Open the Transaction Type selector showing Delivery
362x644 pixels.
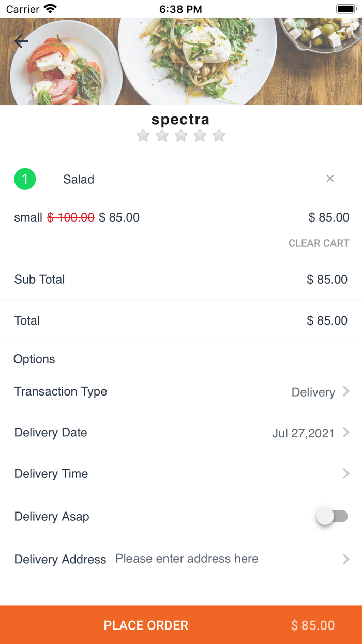tap(313, 392)
